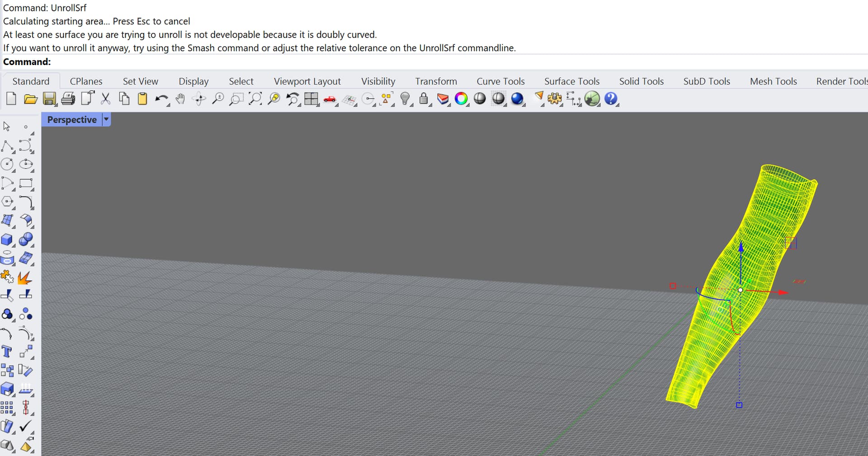Image resolution: width=868 pixels, height=456 pixels.
Task: Switch to the Solid Tools tab
Action: pos(641,81)
